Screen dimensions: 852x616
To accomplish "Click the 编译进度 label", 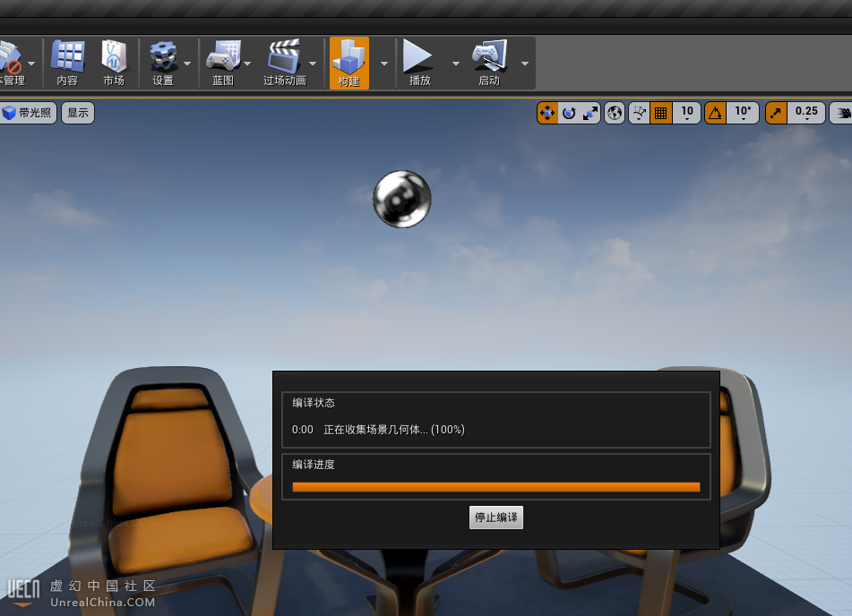I will [x=314, y=465].
